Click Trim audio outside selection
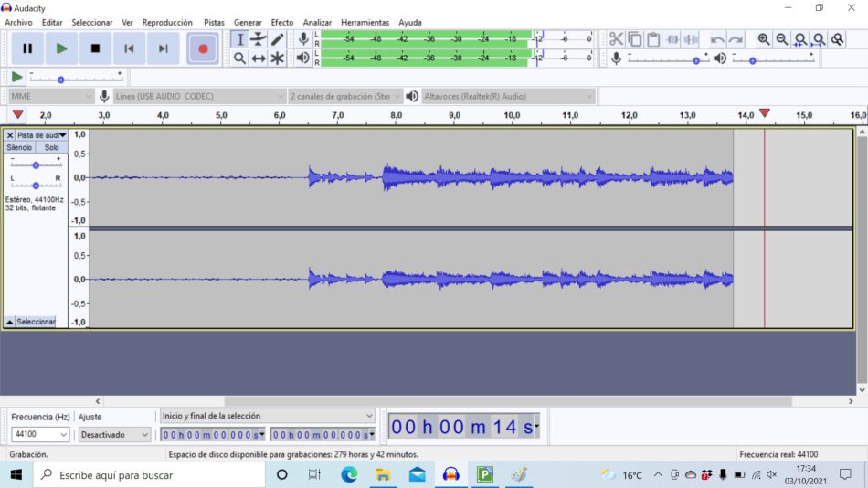 672,39
